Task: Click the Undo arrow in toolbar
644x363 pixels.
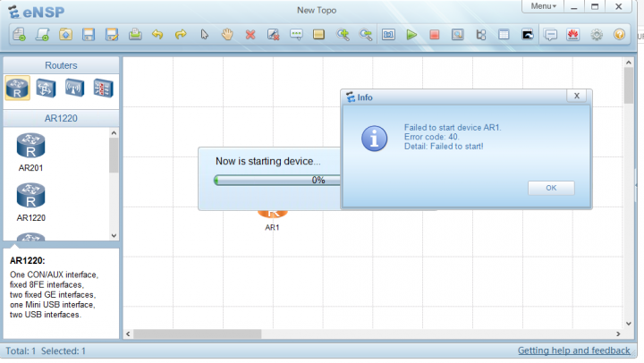Action: 157,35
